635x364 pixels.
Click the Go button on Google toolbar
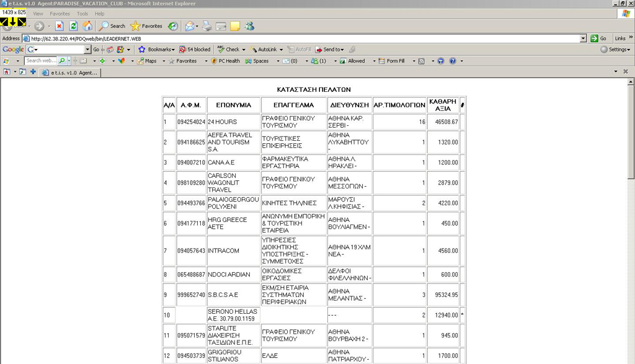click(96, 50)
